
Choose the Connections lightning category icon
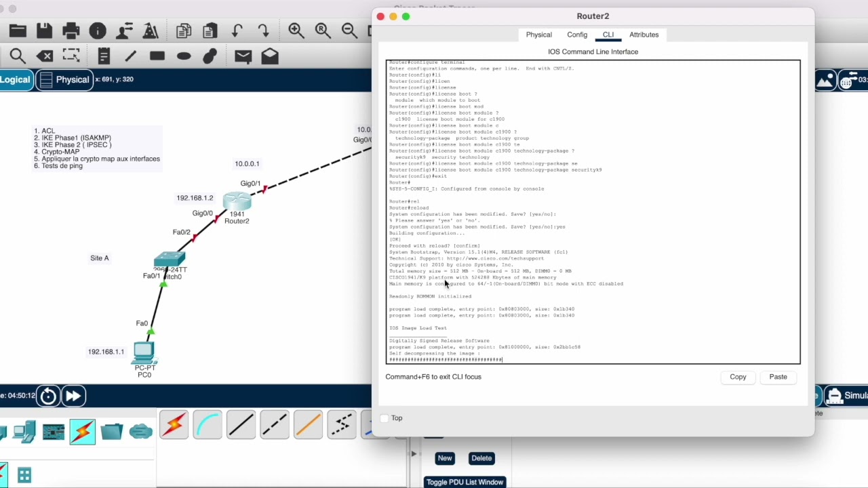pos(83,431)
